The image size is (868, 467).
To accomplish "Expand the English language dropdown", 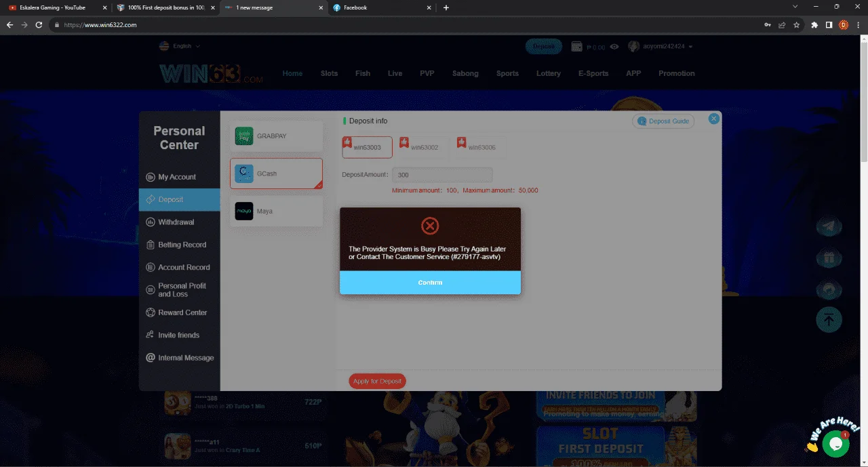I will click(x=180, y=46).
